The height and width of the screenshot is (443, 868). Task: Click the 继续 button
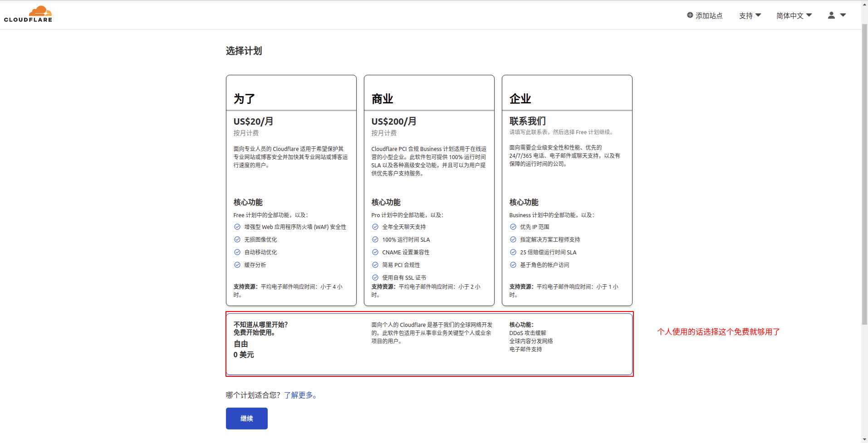point(246,418)
